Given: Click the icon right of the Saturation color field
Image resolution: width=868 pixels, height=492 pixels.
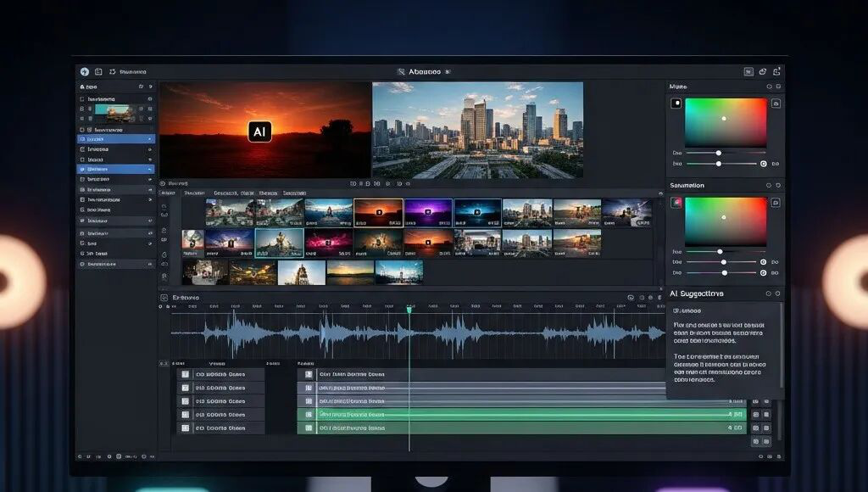Looking at the screenshot, I should pos(776,203).
